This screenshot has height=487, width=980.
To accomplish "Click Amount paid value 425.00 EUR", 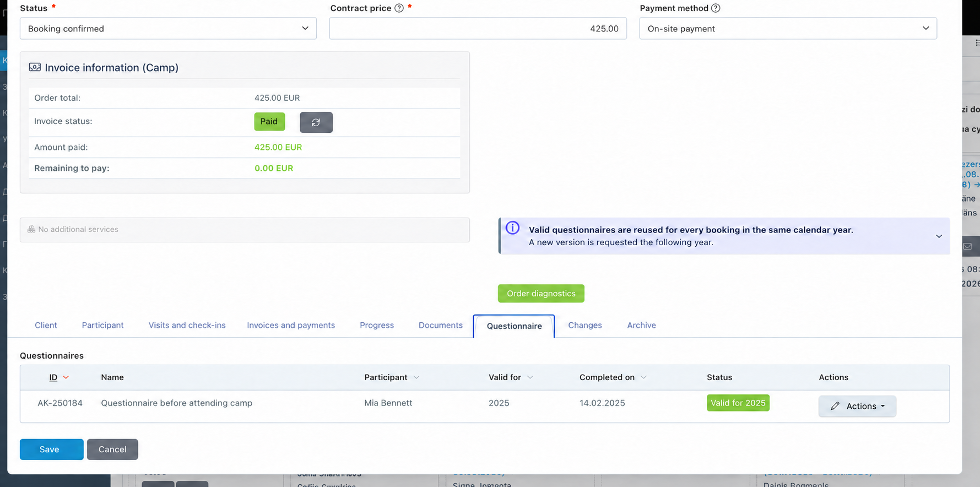I will (x=278, y=147).
